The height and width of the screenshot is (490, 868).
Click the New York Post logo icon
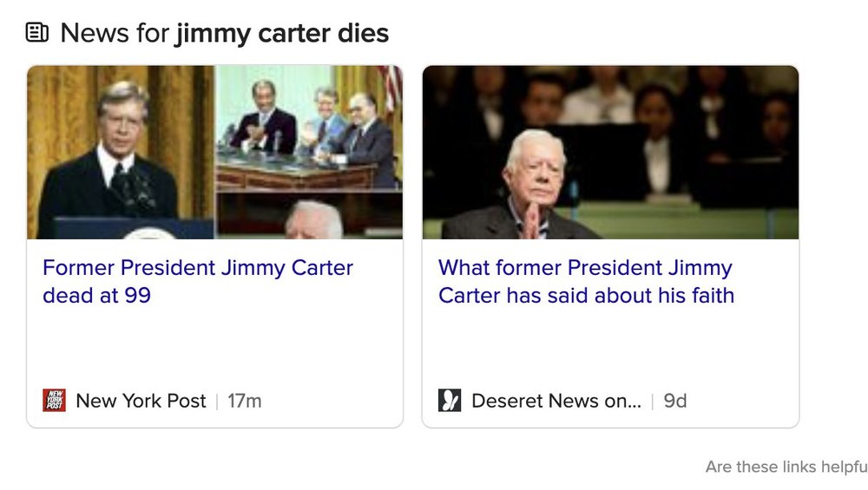[54, 401]
